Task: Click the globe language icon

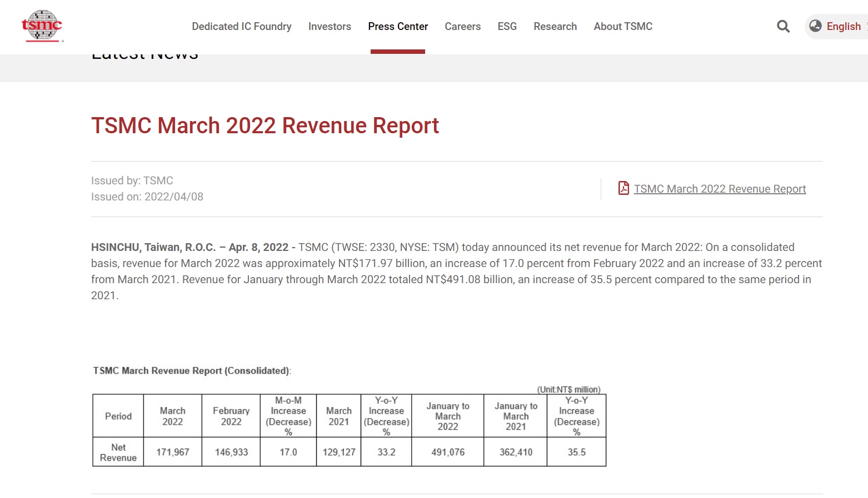Action: (815, 26)
